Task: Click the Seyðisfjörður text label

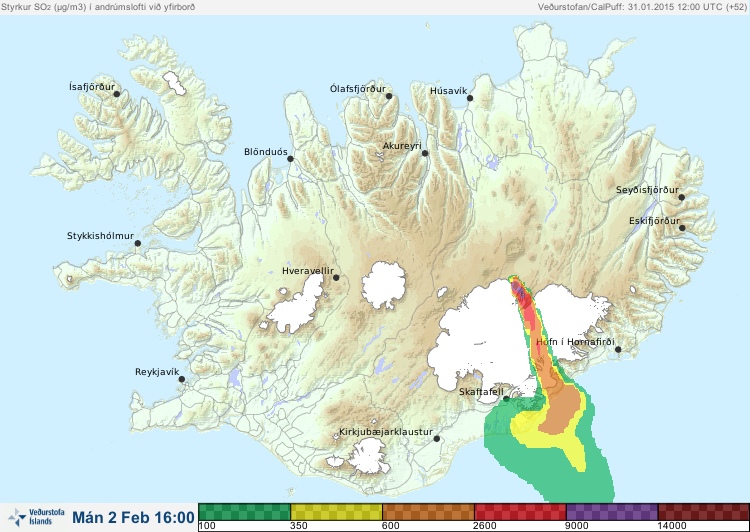Action: [x=647, y=190]
